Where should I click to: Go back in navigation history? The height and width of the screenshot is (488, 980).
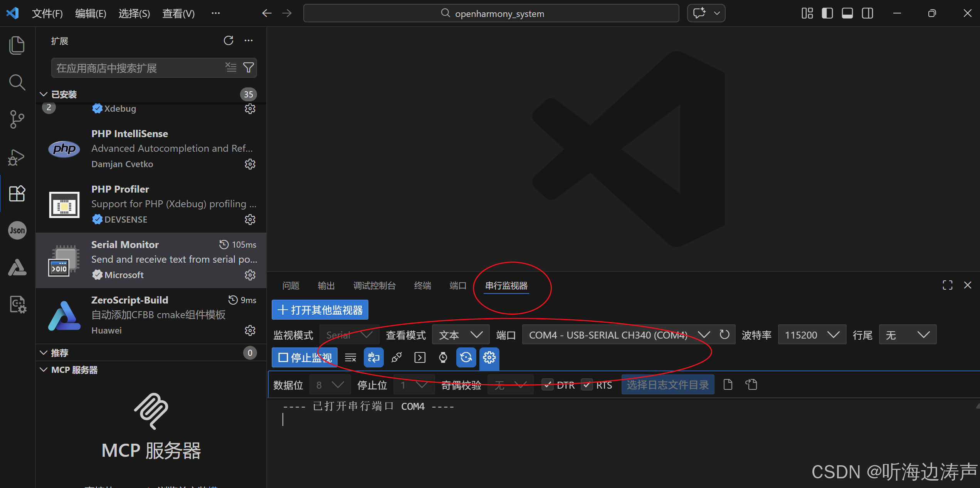[x=267, y=13]
